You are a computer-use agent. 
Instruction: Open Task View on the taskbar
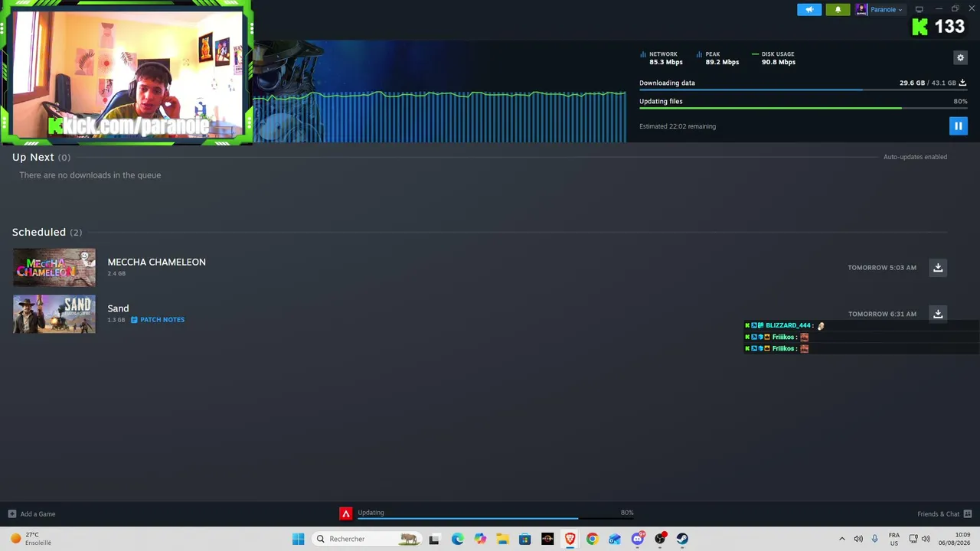coord(434,539)
